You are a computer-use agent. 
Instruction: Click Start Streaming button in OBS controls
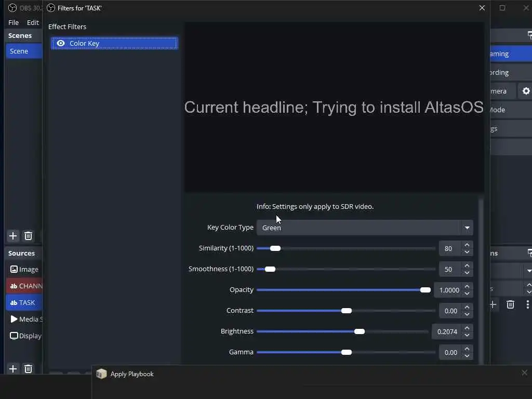[511, 54]
